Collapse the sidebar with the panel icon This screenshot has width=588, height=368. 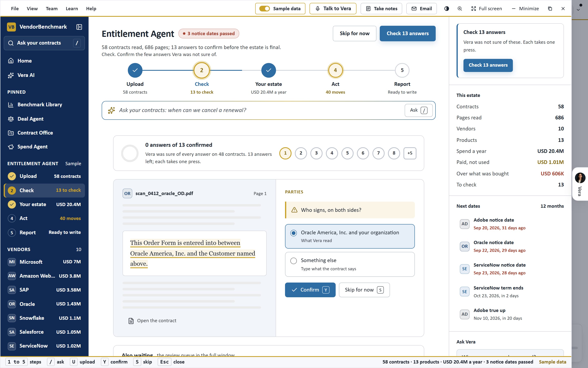click(x=79, y=27)
